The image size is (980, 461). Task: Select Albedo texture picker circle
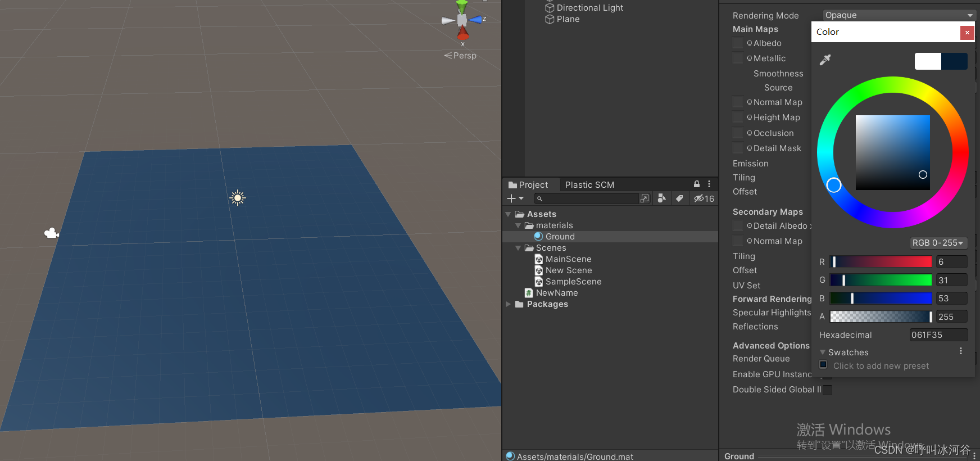(749, 43)
